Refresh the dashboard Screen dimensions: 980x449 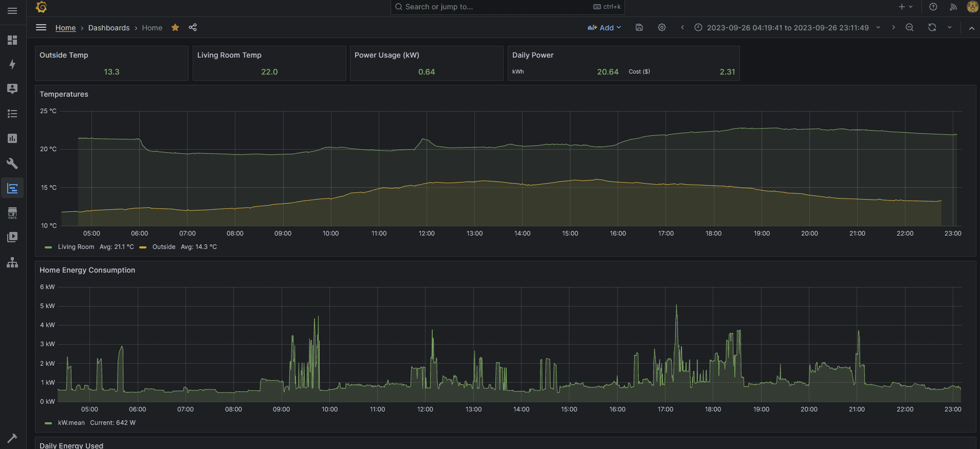[932, 28]
